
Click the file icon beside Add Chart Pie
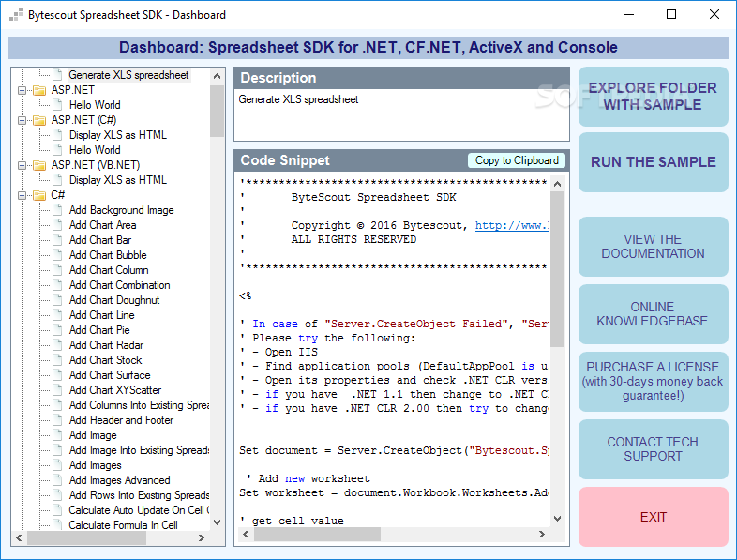pyautogui.click(x=57, y=330)
